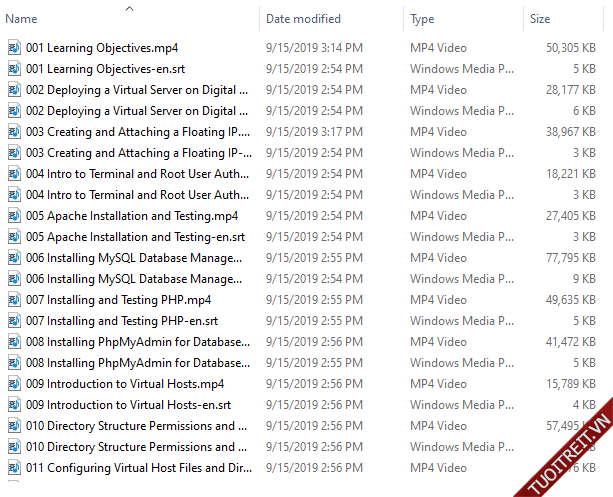
Task: Sort by the Date modified column header
Action: pyautogui.click(x=303, y=19)
